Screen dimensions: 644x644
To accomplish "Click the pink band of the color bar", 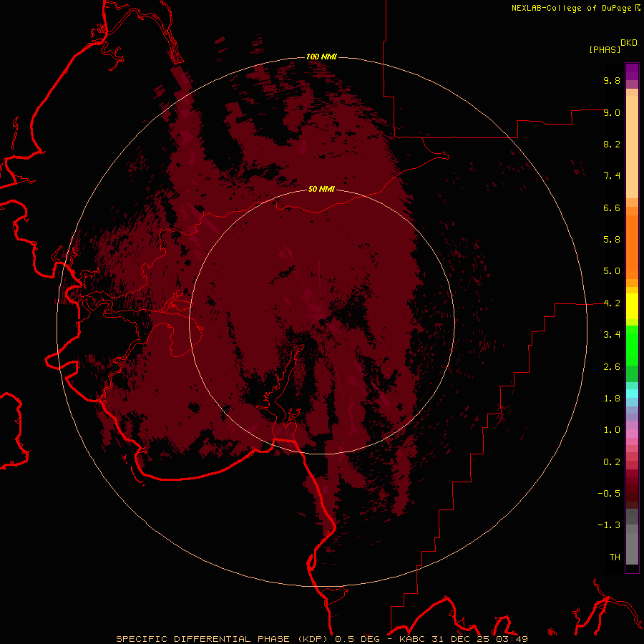I will tap(632, 434).
